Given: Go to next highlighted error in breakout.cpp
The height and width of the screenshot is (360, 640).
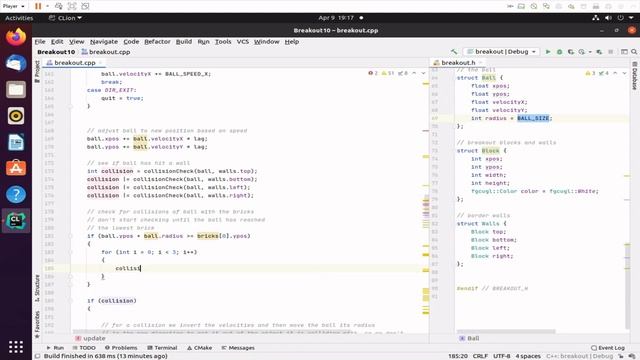Looking at the screenshot, I should 423,73.
